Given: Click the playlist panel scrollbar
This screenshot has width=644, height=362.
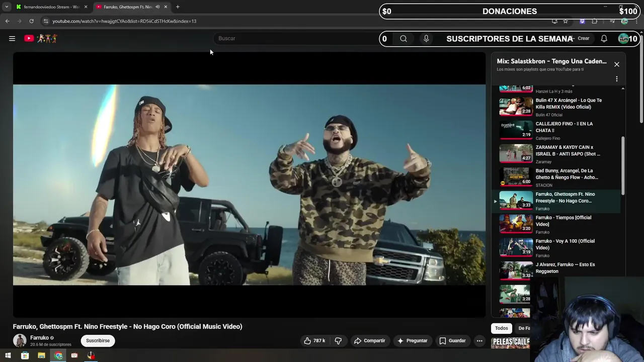Looking at the screenshot, I should tap(623, 166).
